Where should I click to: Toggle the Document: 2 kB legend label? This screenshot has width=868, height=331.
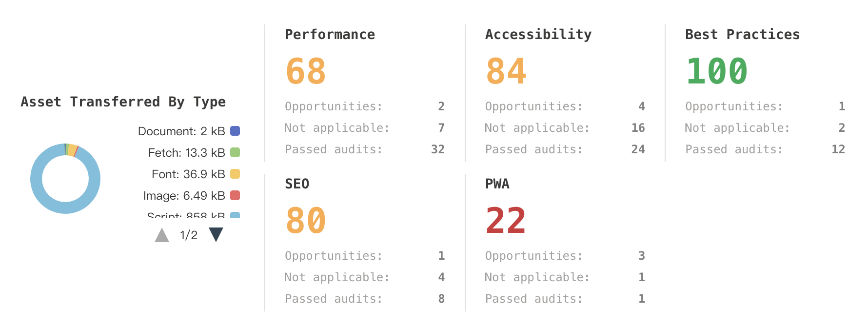tap(181, 131)
